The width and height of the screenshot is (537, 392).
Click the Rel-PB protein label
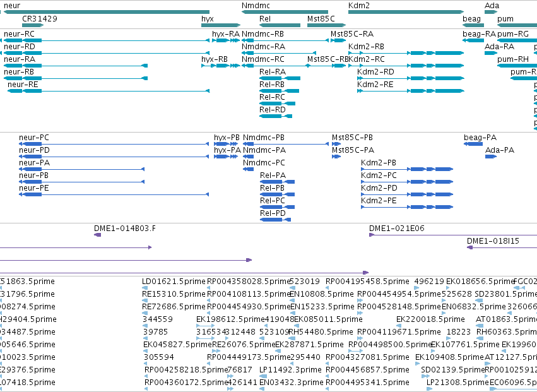pyautogui.click(x=273, y=187)
